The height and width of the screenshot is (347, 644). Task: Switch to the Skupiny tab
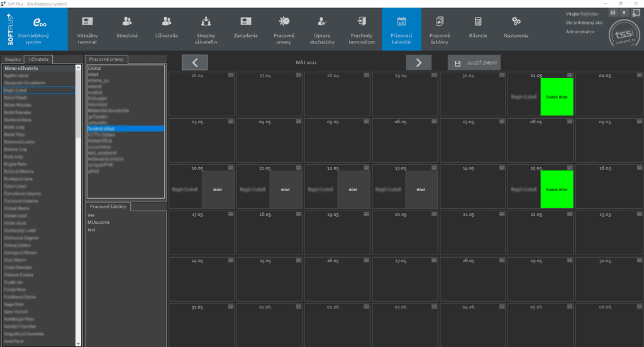(13, 59)
